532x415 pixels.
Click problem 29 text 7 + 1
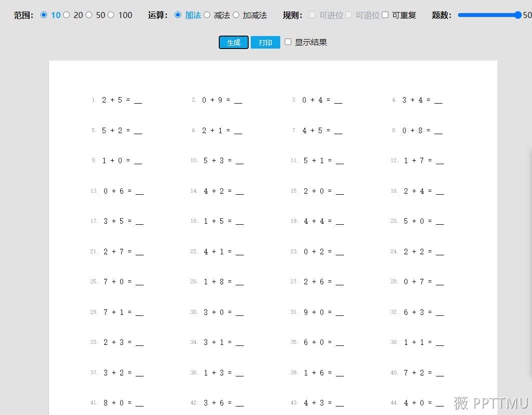point(113,312)
